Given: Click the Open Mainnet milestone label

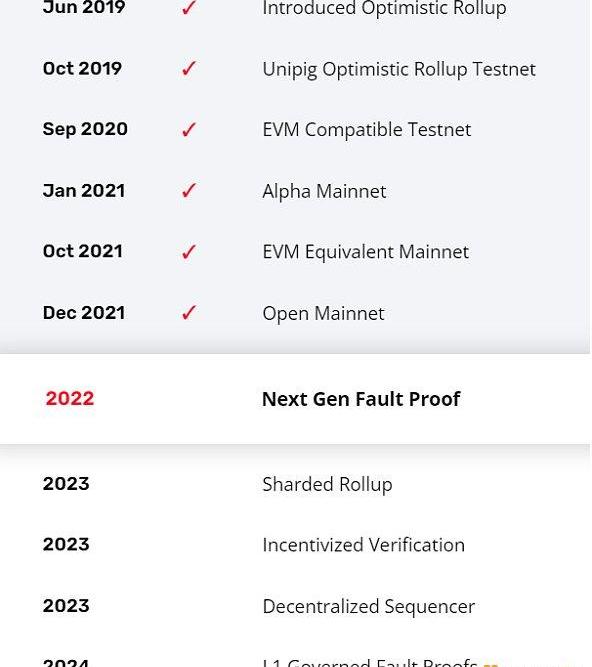Looking at the screenshot, I should pos(323,314).
